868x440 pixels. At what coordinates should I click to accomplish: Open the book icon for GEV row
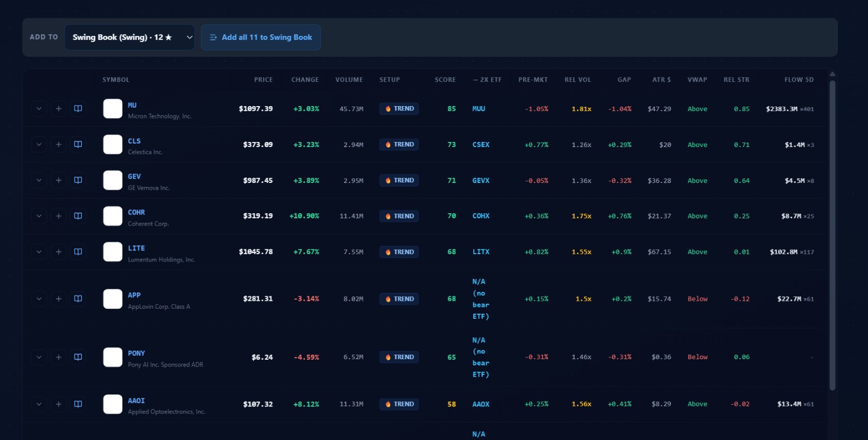pyautogui.click(x=78, y=180)
